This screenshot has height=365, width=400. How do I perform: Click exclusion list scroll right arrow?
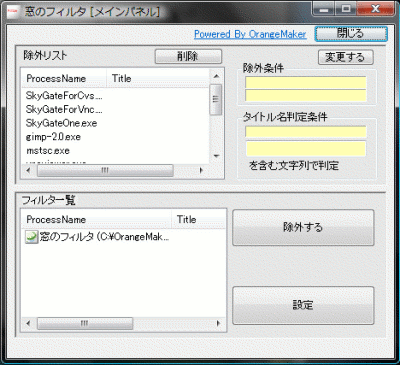click(x=201, y=170)
